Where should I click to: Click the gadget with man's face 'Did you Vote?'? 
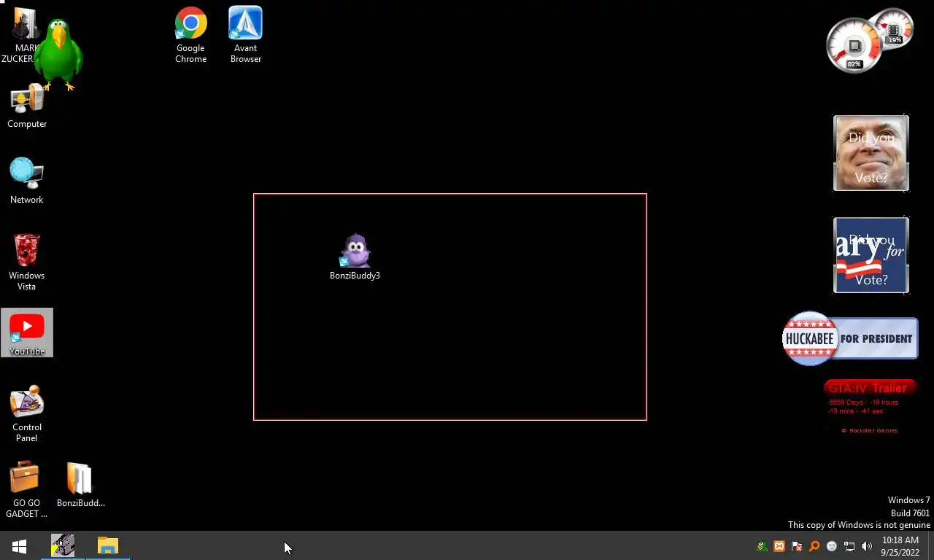(x=871, y=153)
